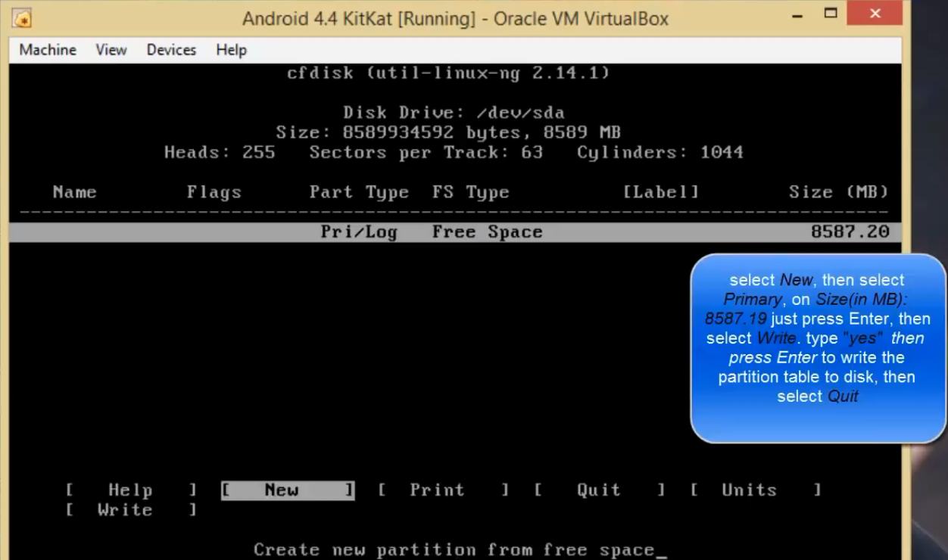Select the Units option in cfdisk
Viewport: 948px width, 560px height.
756,490
